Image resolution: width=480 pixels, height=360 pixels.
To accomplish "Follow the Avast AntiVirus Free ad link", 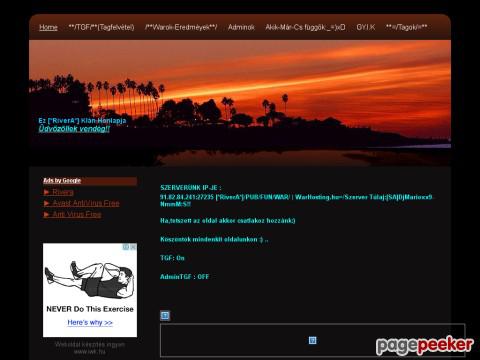I will [86, 203].
